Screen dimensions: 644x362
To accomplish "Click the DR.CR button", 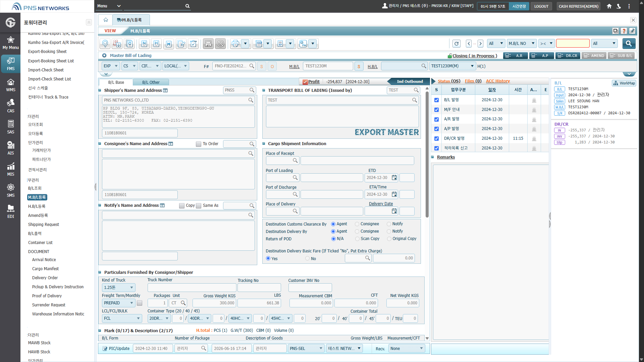I will [x=568, y=56].
